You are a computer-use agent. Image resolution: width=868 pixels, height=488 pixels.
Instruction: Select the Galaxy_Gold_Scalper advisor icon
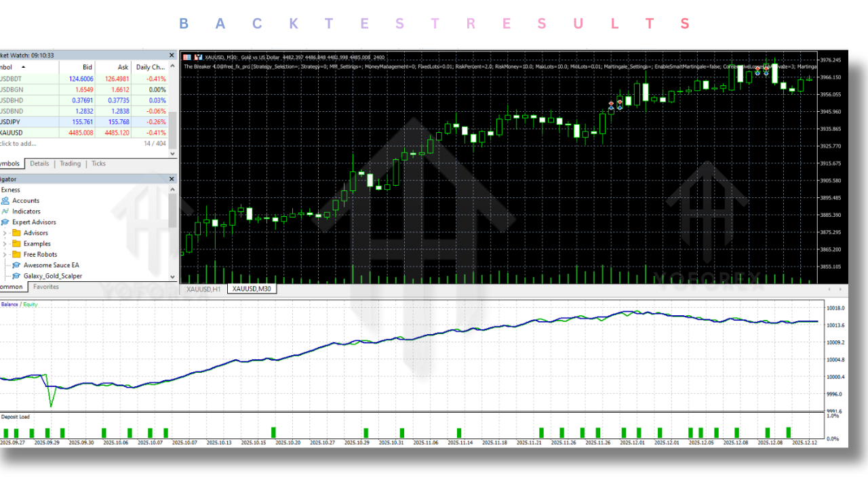17,277
